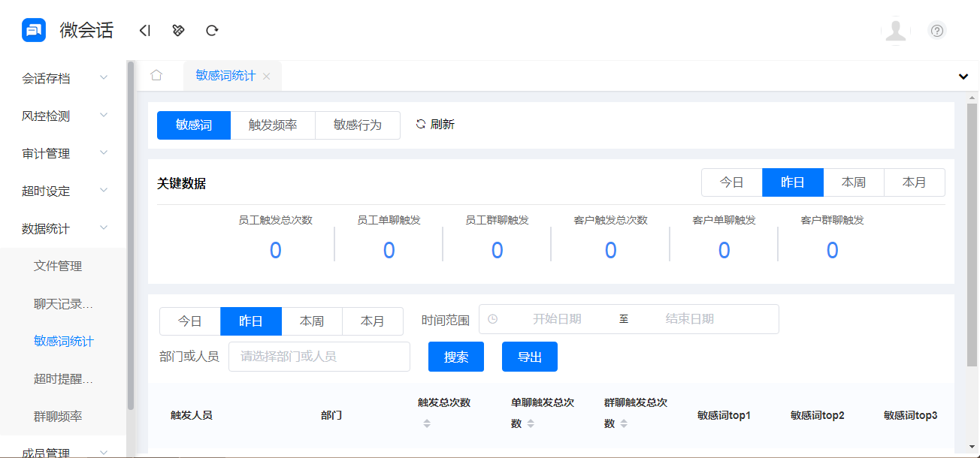Image resolution: width=980 pixels, height=458 pixels.
Task: Click the 部门或人员 input field
Action: [319, 357]
